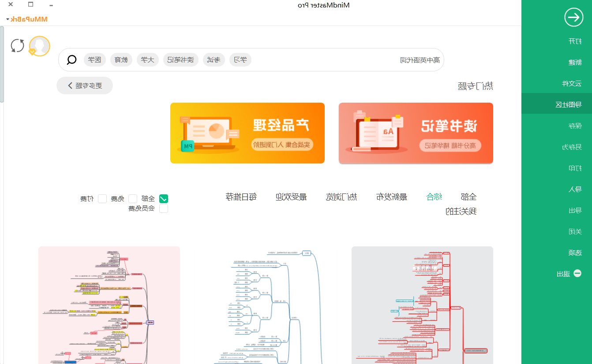Switch to the 全部 category tab
Screen dimensions: 592x364
click(x=468, y=197)
